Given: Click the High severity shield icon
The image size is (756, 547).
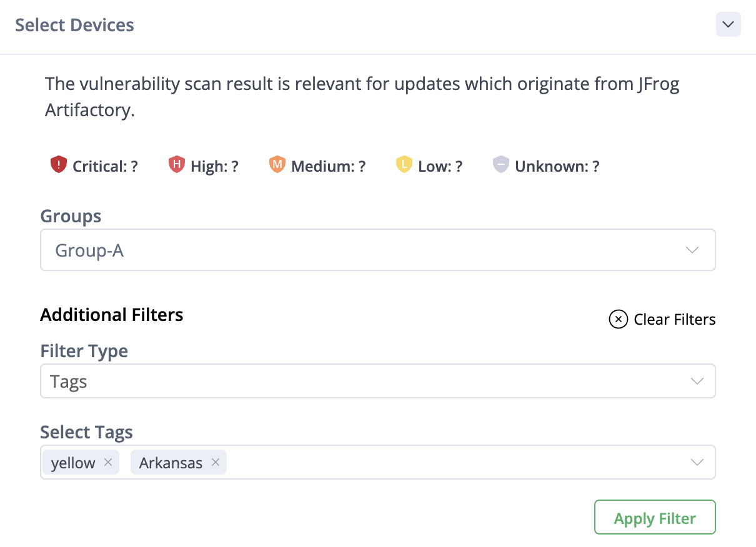Looking at the screenshot, I should pyautogui.click(x=177, y=165).
